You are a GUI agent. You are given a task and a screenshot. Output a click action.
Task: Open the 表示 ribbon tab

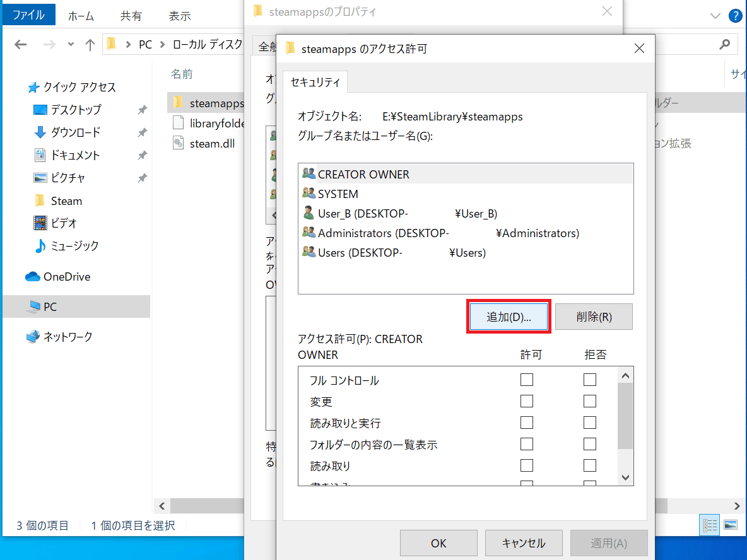point(180,16)
